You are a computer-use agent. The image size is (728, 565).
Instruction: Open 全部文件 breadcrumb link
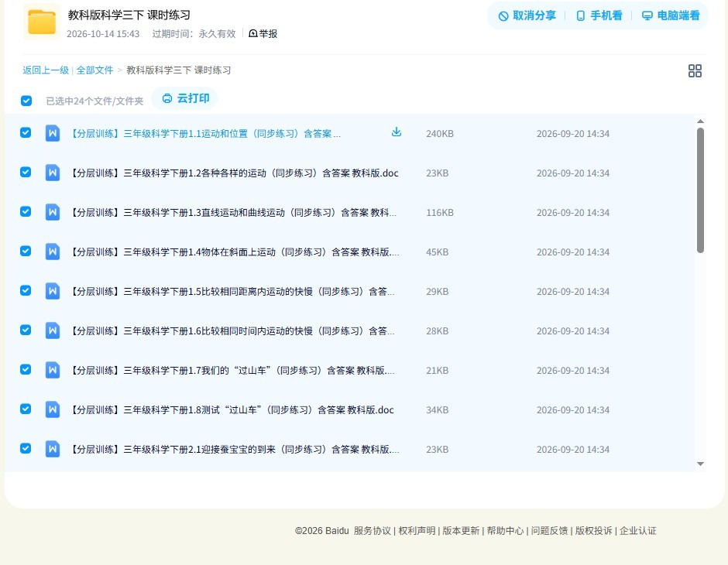pos(94,70)
